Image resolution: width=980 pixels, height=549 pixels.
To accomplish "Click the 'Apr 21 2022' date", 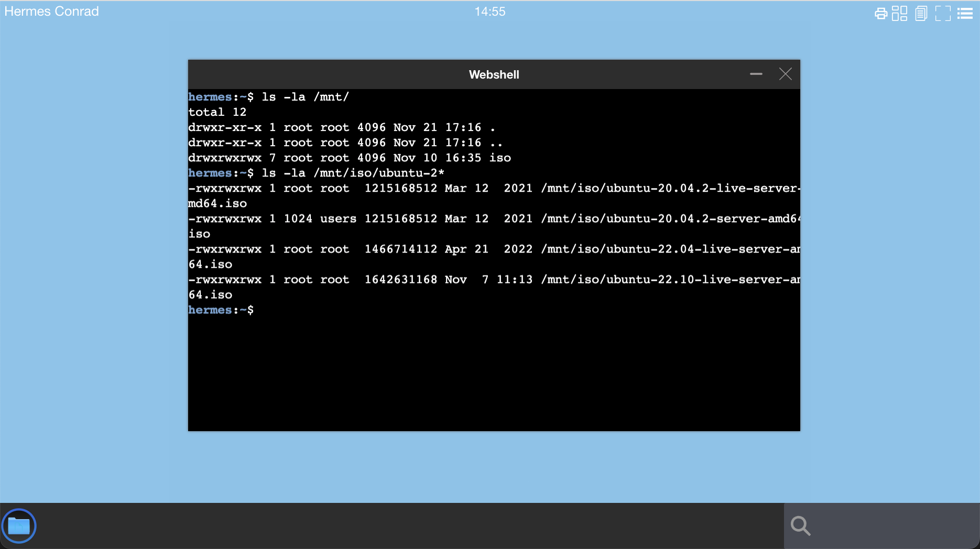I will tap(488, 249).
